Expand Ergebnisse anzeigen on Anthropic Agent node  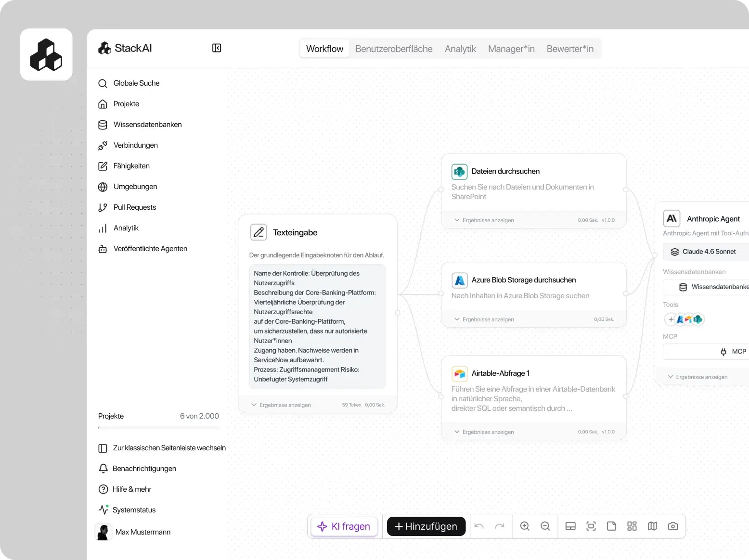pyautogui.click(x=698, y=377)
